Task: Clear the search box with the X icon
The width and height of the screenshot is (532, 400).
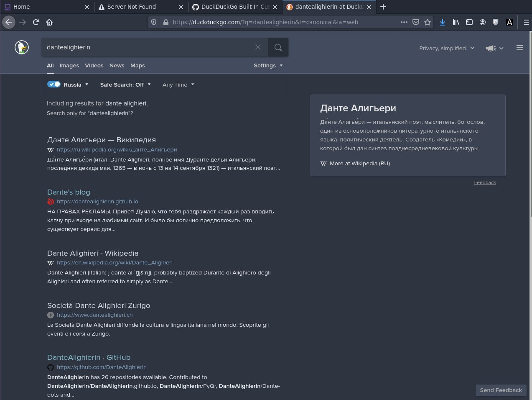Action: (258, 47)
